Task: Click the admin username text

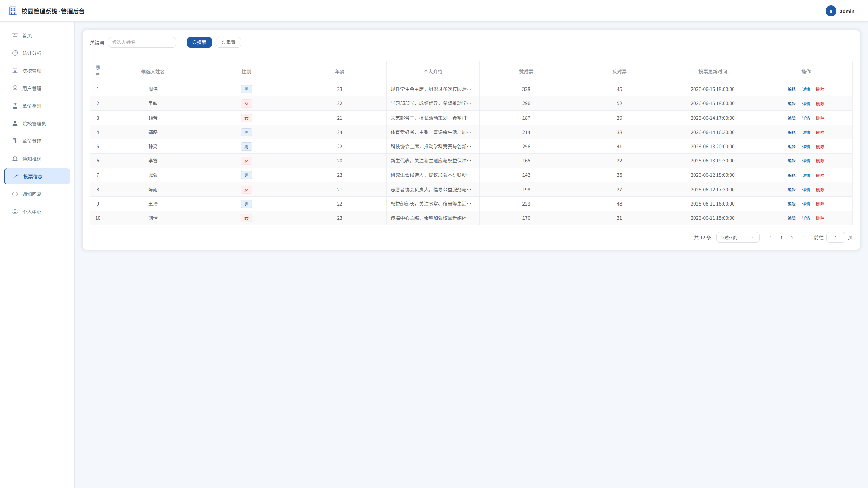Action: point(847,11)
